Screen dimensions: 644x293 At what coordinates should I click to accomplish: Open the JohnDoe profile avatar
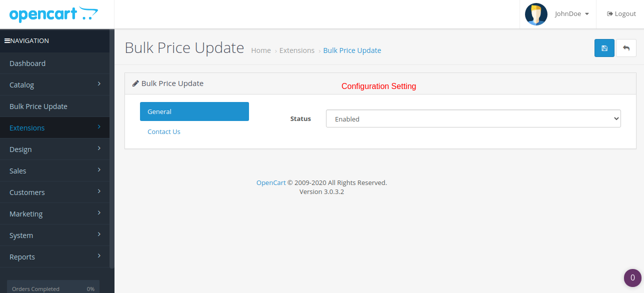coord(535,14)
